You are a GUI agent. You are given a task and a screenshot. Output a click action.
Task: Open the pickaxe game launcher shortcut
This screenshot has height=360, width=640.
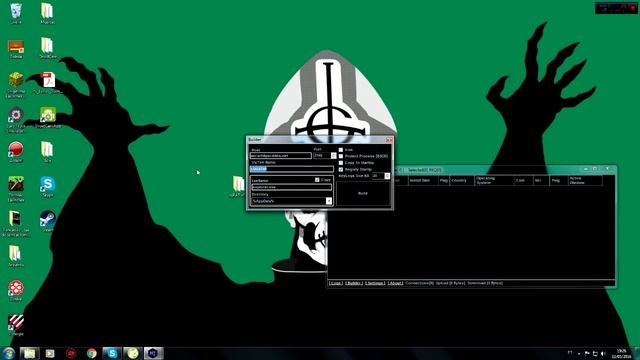click(x=16, y=188)
